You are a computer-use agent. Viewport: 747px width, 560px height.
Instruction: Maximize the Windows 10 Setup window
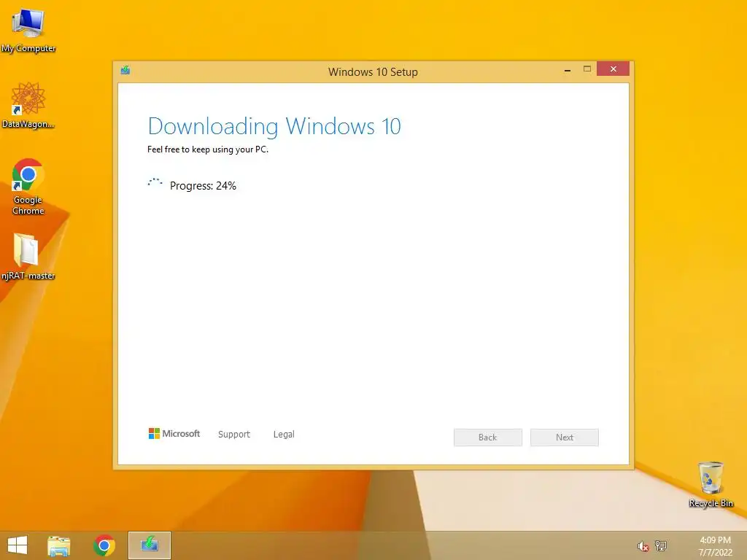click(587, 69)
